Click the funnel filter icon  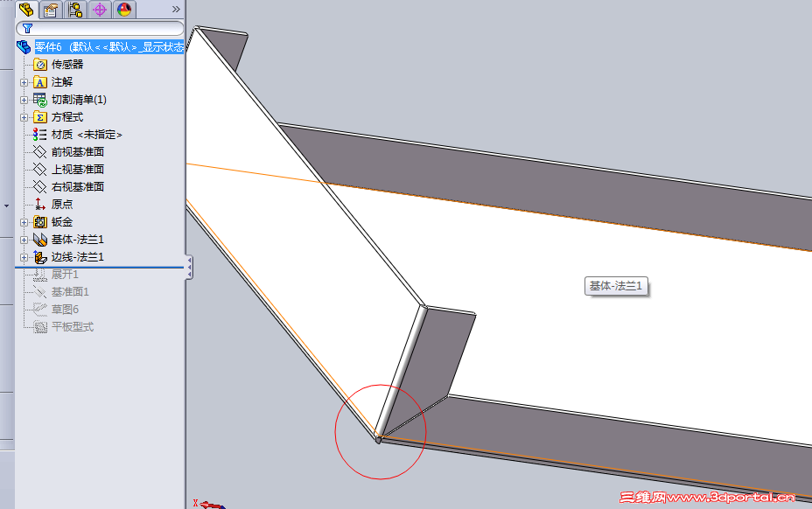coord(27,29)
